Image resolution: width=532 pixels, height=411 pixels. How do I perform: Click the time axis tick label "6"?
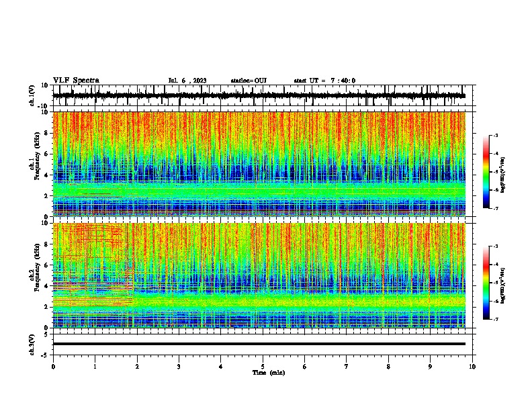pyautogui.click(x=305, y=367)
